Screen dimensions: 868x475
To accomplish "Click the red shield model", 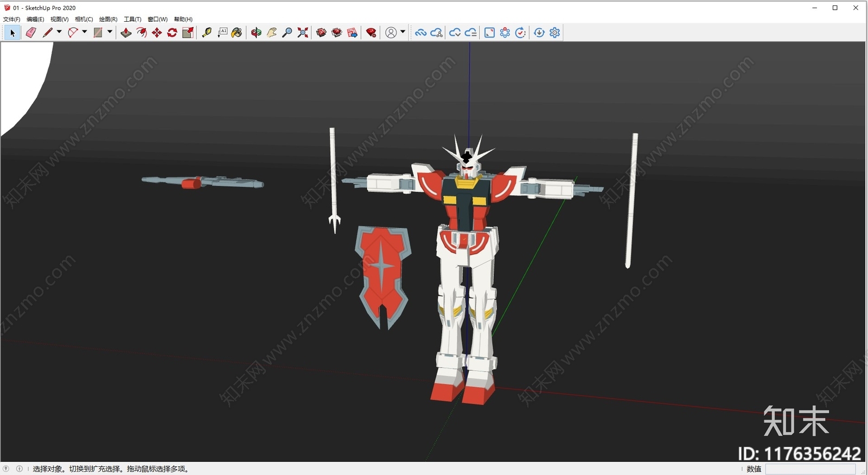I will point(382,277).
